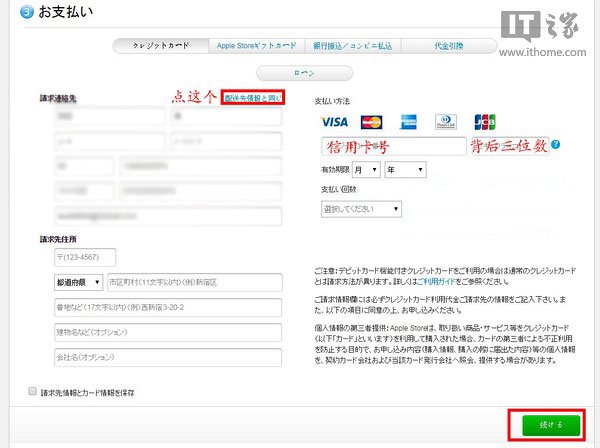Select the クレジットカード tab
The image size is (600, 448).
161,46
